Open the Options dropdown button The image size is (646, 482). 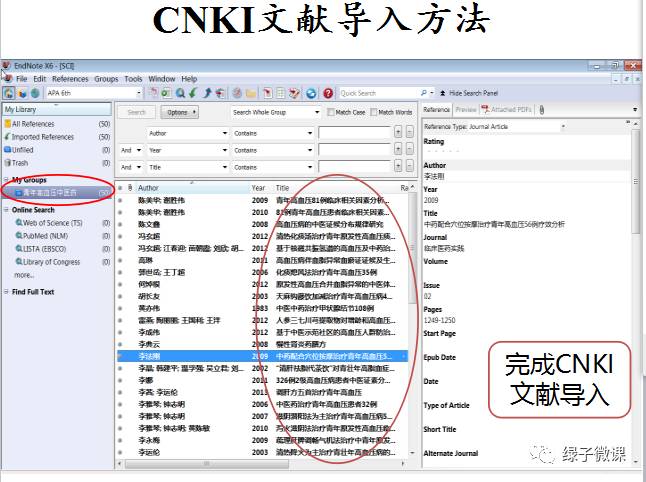[180, 112]
